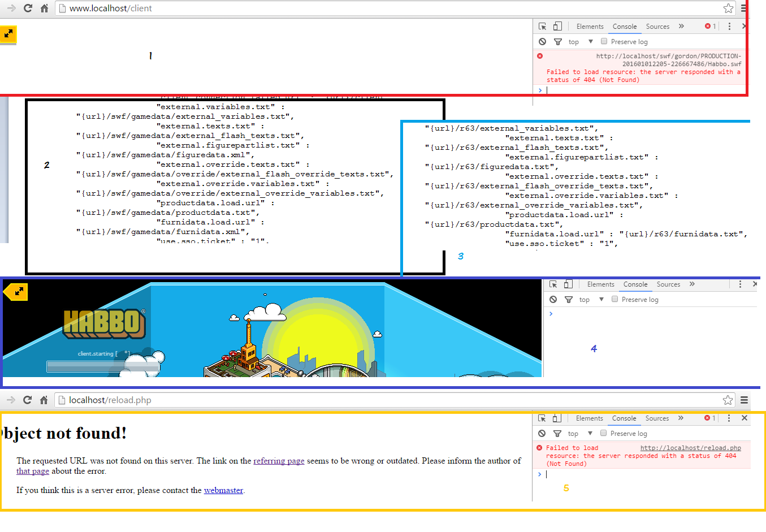Clear console in DevTools beside the Habbo scene

pos(553,299)
